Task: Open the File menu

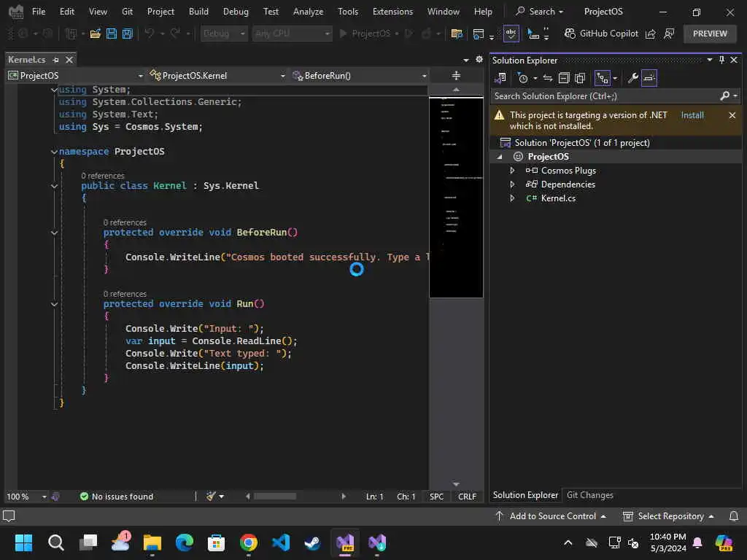Action: pyautogui.click(x=39, y=12)
